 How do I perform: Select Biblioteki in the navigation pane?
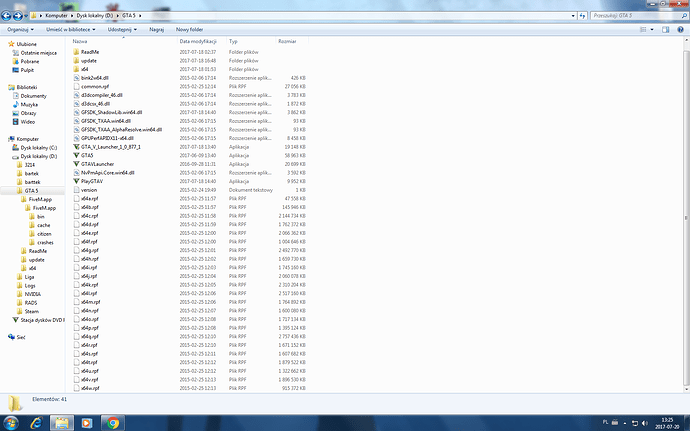[26, 87]
